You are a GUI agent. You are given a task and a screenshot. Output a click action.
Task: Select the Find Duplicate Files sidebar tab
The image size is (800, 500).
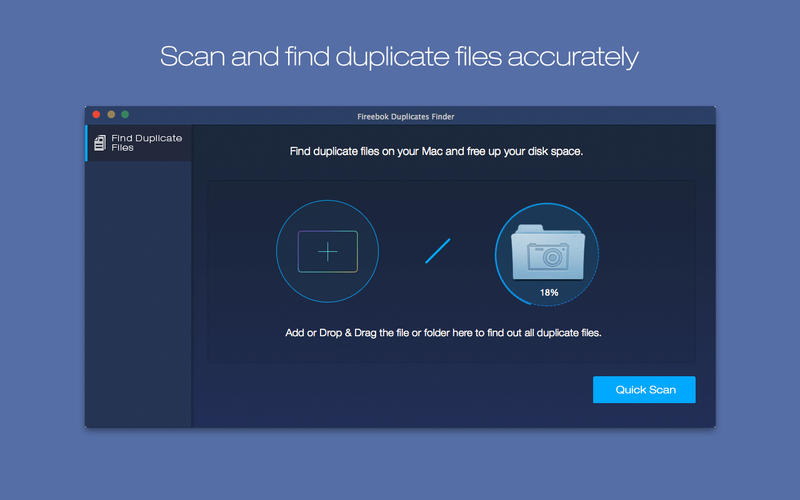pos(139,143)
